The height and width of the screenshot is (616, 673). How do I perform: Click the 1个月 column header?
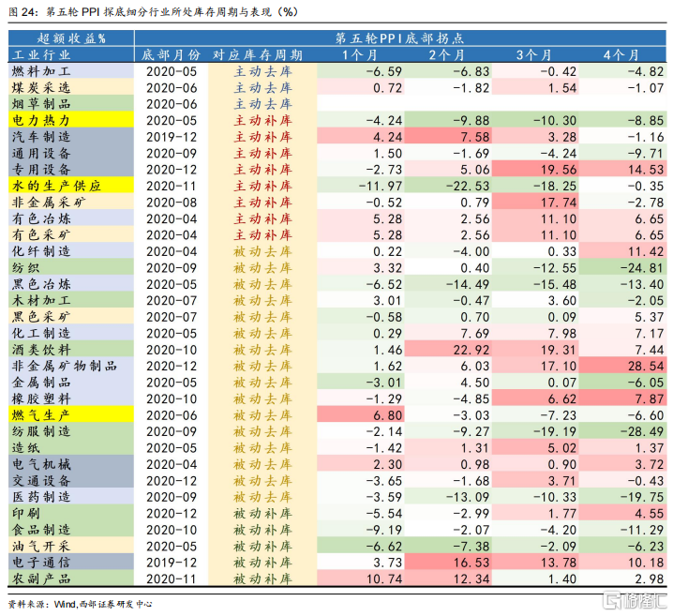(x=360, y=54)
